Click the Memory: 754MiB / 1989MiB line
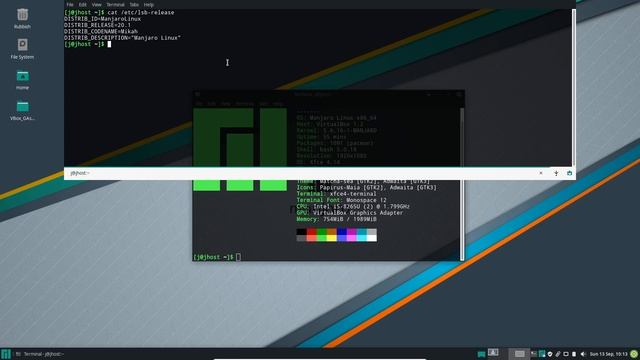640x360 pixels. click(336, 219)
